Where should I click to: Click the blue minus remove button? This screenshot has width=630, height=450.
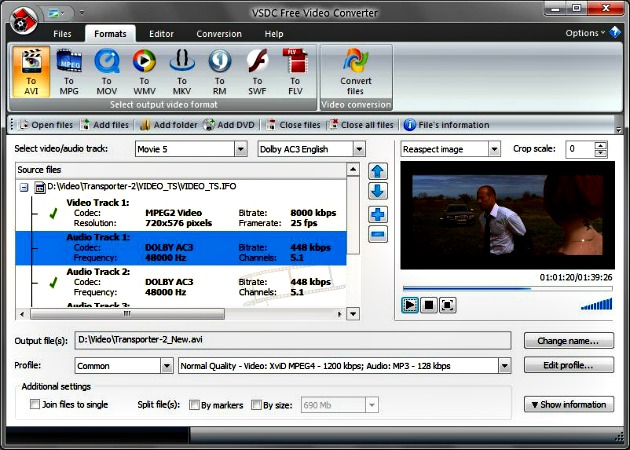coord(377,234)
